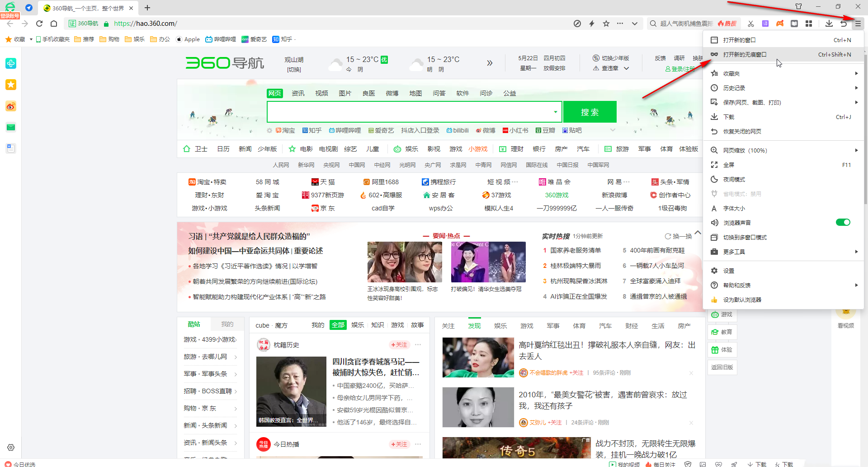Click the lightning bolt address bar icon
Screen dimensions: 868x467
[x=592, y=24]
